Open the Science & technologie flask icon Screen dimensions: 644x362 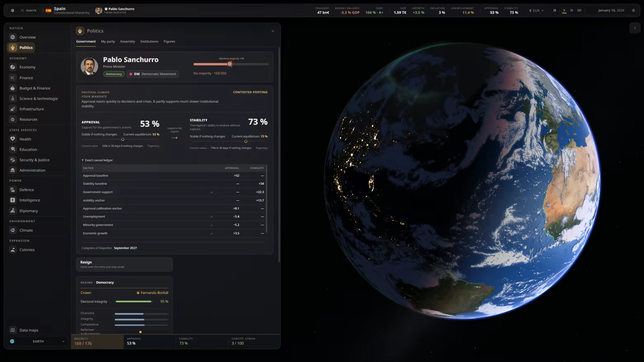tap(13, 99)
